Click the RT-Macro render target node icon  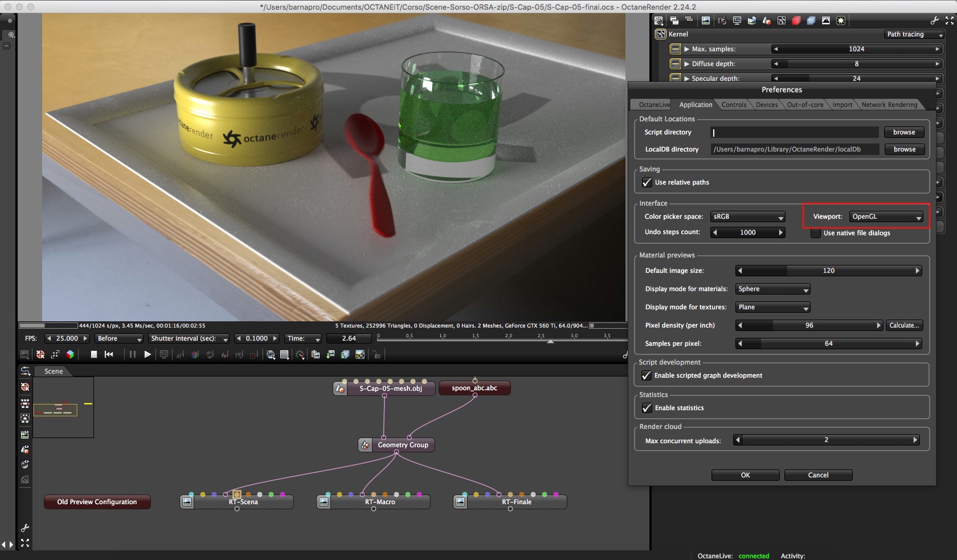[324, 502]
